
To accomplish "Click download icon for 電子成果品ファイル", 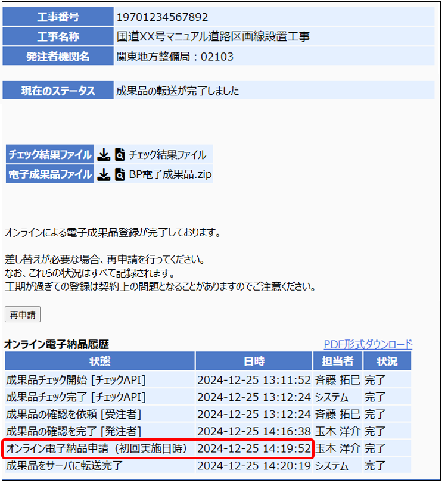I will [104, 174].
